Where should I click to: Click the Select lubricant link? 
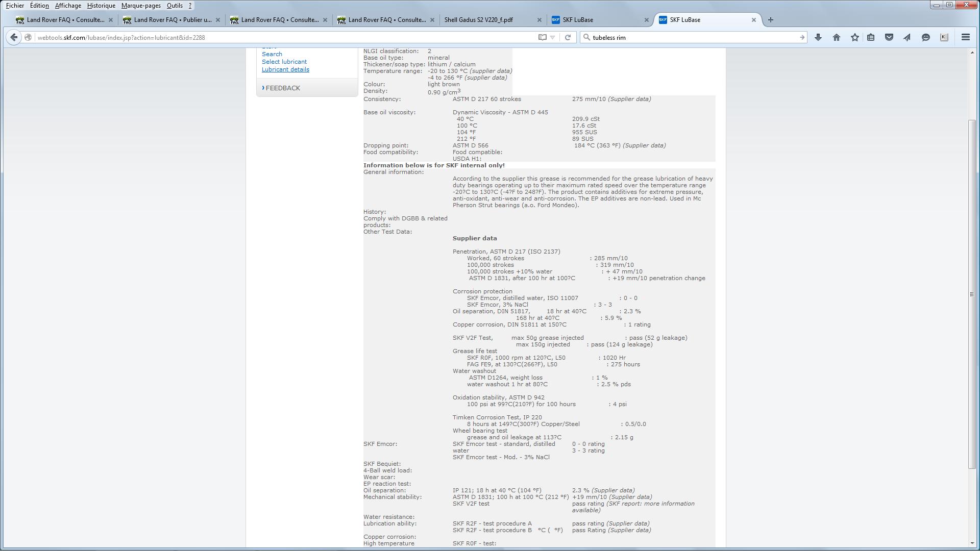pyautogui.click(x=284, y=62)
